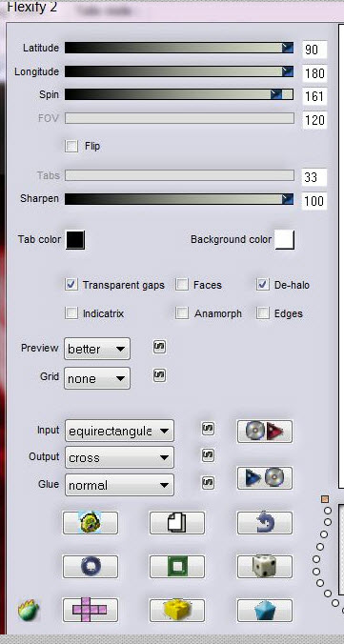Viewport: 344px width, 644px height.
Task: Click the yellow brick icon button
Action: point(177,610)
